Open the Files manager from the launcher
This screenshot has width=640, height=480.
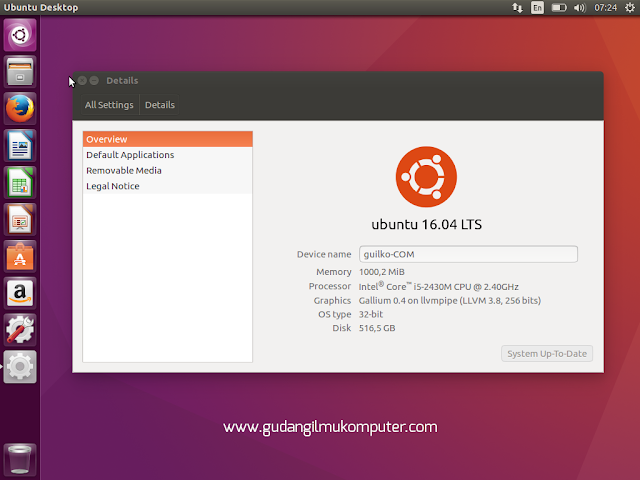point(20,72)
